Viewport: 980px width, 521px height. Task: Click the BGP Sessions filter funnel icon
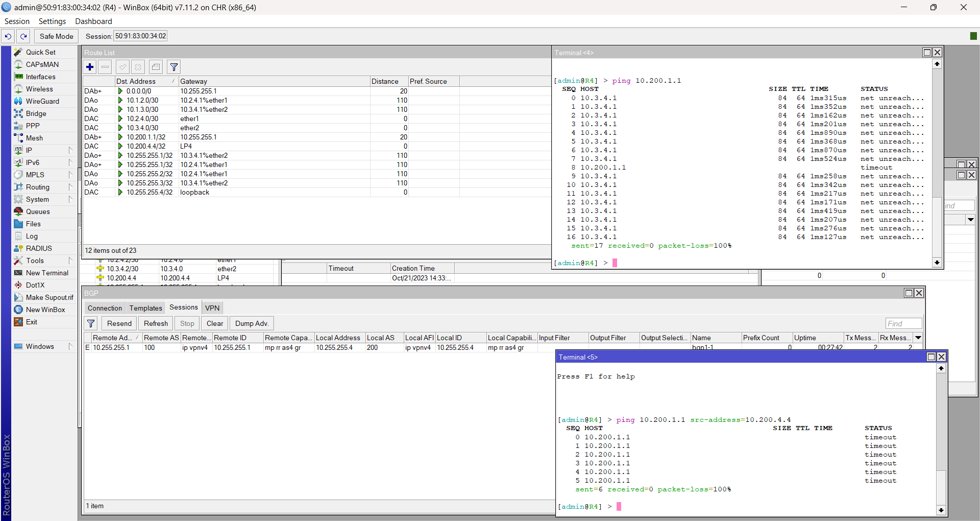[x=91, y=323]
